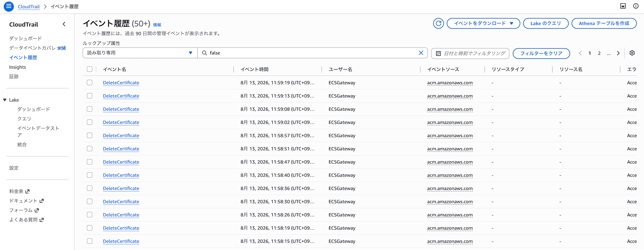Open 統合 under Lake
The height and width of the screenshot is (250, 644).
[x=22, y=145]
